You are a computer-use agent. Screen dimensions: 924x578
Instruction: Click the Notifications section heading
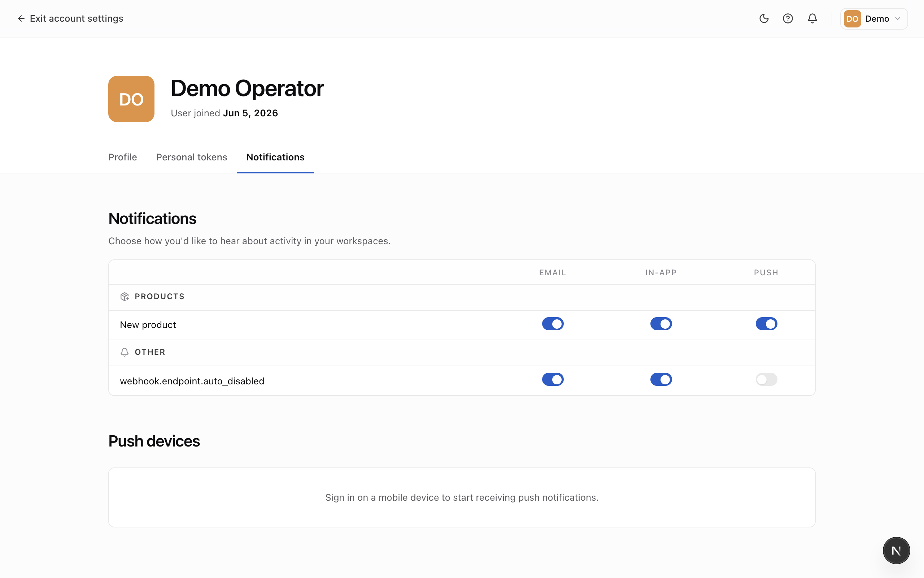pos(152,219)
